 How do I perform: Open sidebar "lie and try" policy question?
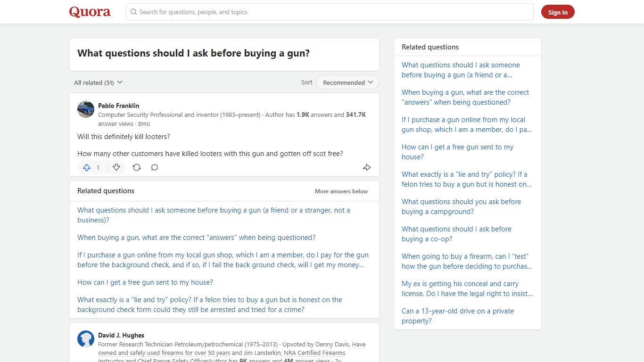click(x=467, y=179)
